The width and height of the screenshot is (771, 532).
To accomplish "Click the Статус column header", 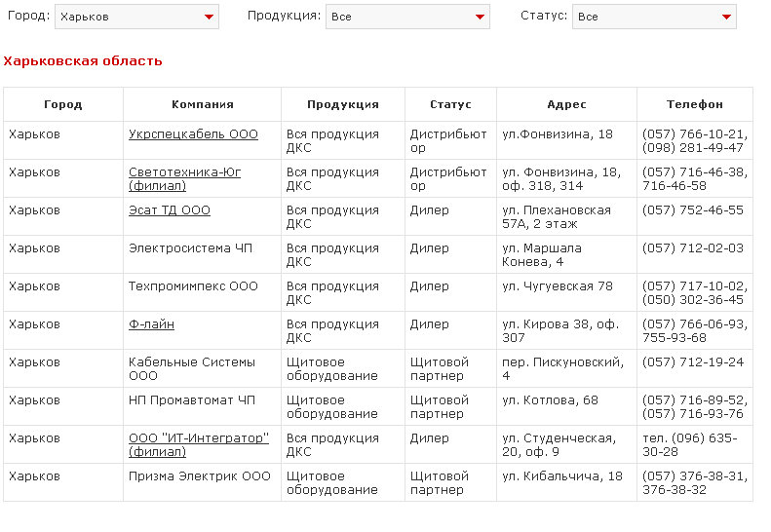I will (x=450, y=104).
